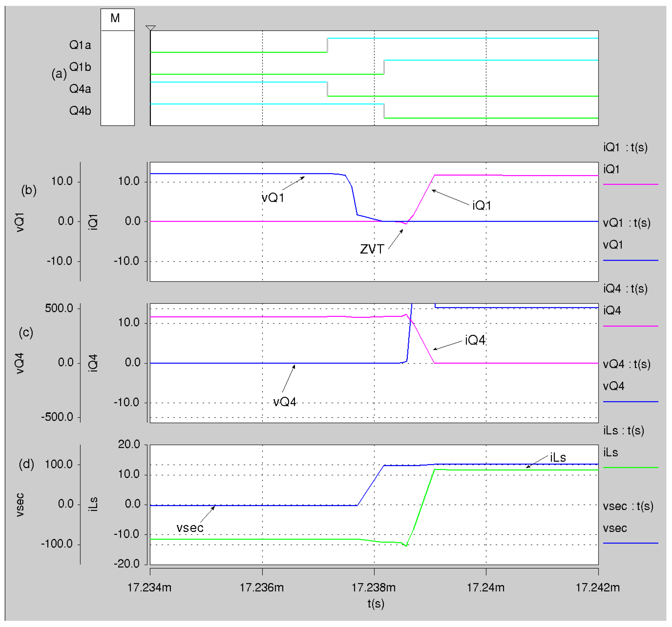Select the Q1b digital signal label
Screen dimensions: 672x627
click(80, 67)
